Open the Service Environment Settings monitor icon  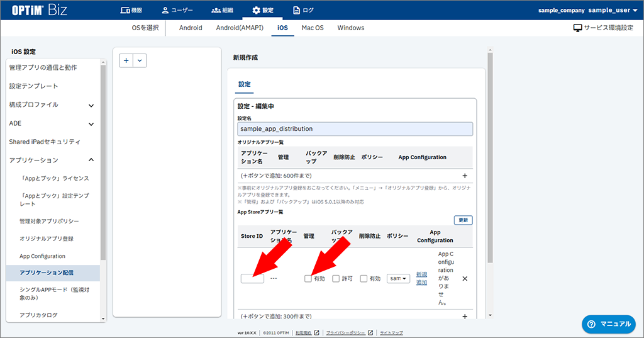(577, 28)
